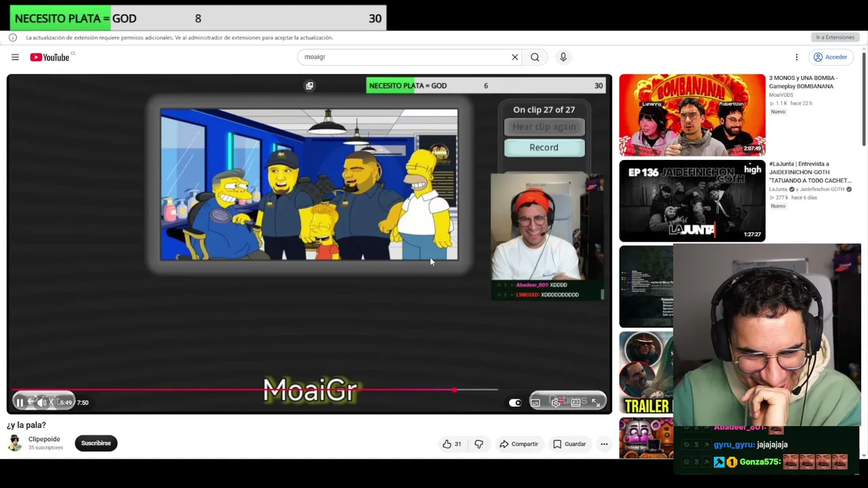Click the video progress bar
The image size is (868, 488).
[255, 390]
